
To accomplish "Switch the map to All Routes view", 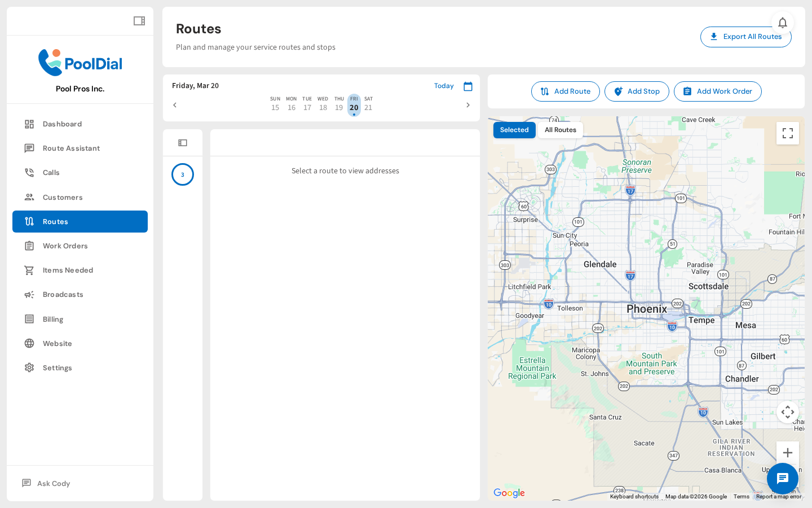I will click(x=560, y=130).
